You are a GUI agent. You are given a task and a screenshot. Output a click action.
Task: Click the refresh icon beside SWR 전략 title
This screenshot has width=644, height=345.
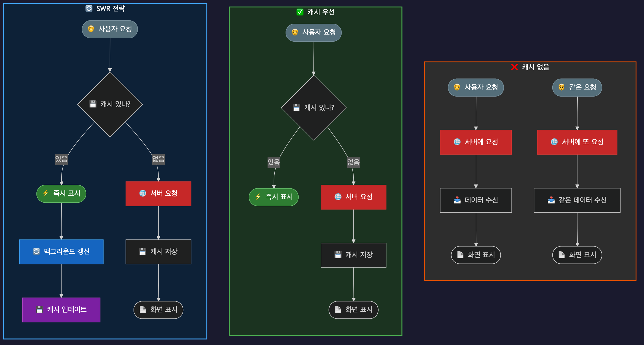coord(89,8)
